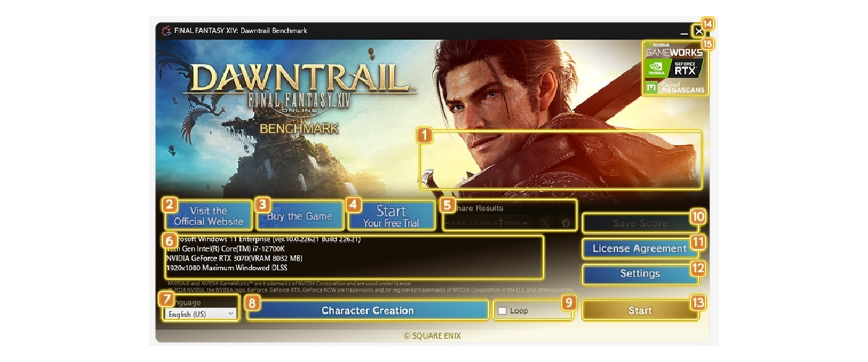868x362 pixels.
Task: Open the Language dropdown
Action: point(200,314)
